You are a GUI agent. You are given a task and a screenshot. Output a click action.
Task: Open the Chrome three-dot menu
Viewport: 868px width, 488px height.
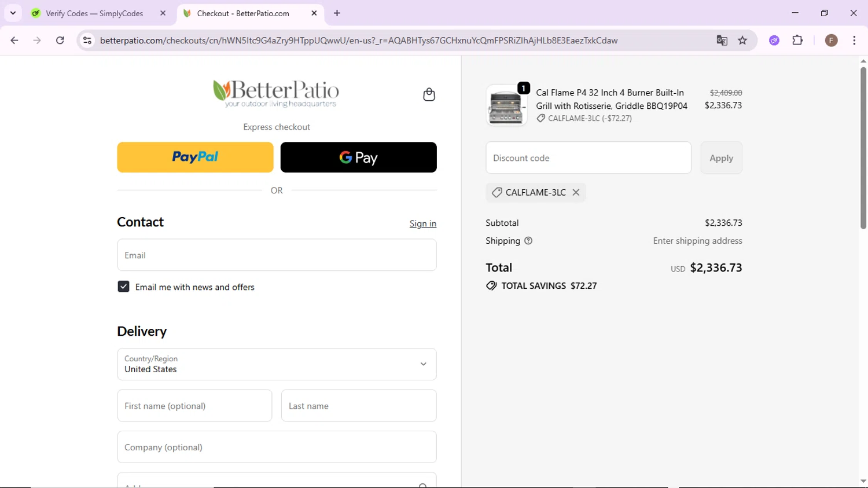(x=854, y=41)
